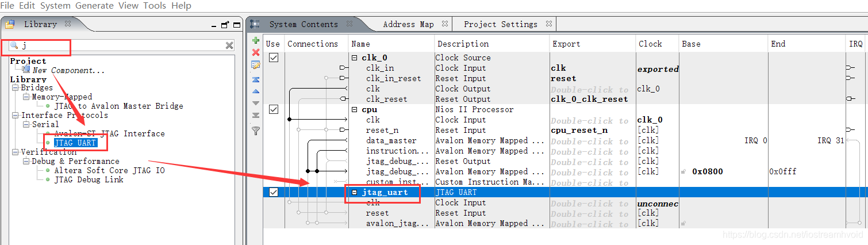This screenshot has width=868, height=245.
Task: Collapse the Debug & Performance subcategory
Action: 26,161
